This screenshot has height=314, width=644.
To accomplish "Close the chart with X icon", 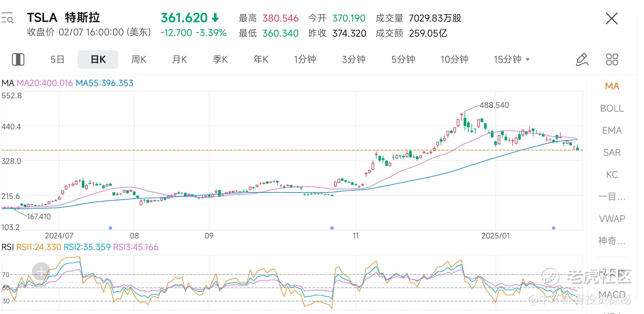I will coord(611,19).
